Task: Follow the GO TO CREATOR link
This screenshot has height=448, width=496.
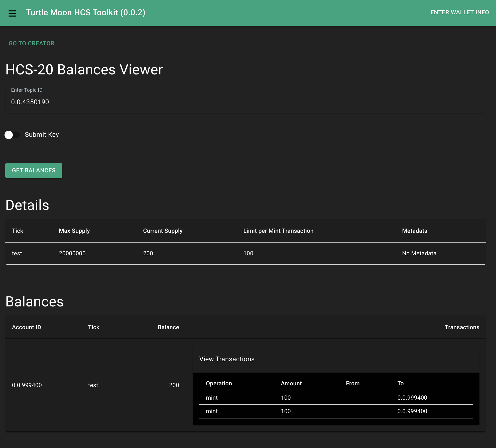Action: click(x=32, y=43)
